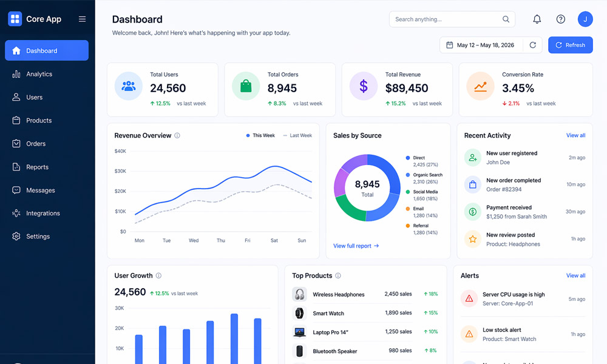Click the calendar icon in date picker
Viewport: 607px width, 364px height.
449,45
